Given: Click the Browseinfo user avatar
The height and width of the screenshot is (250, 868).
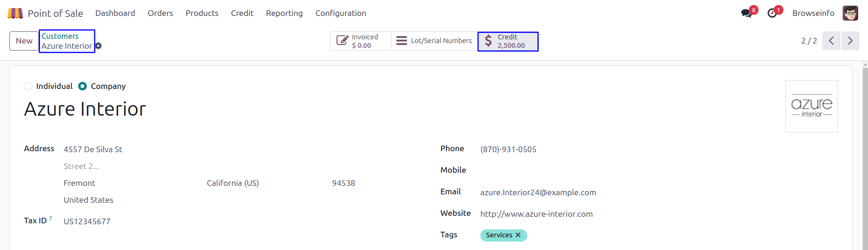Looking at the screenshot, I should 850,13.
